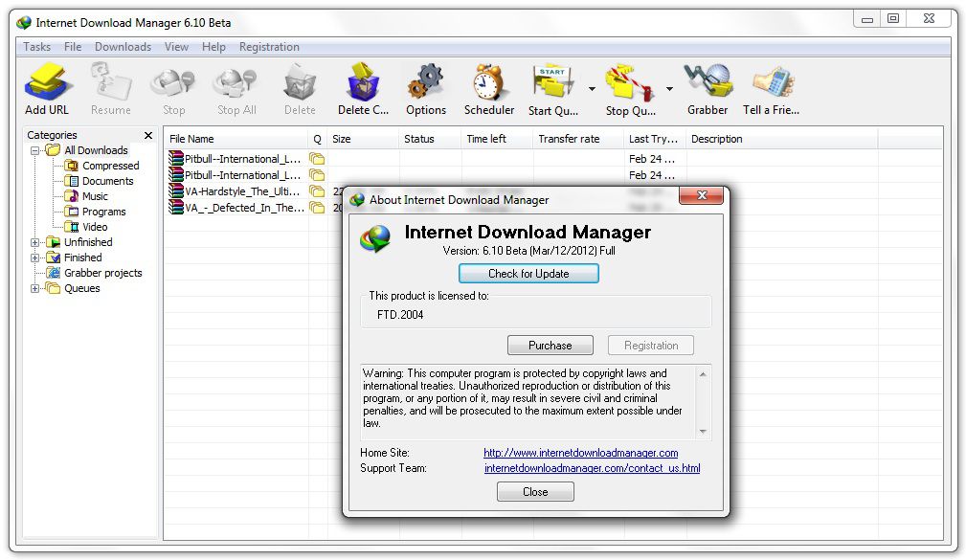Collapse the All Downloads tree node

[35, 150]
